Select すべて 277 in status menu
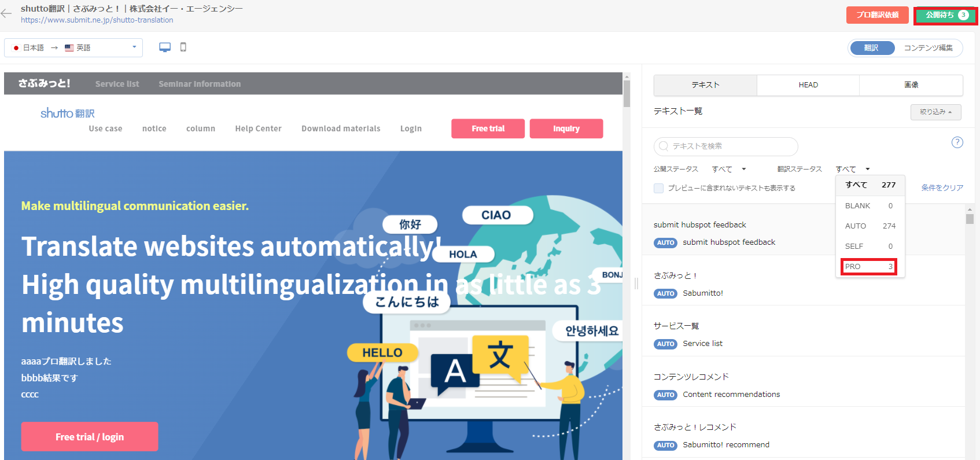 coord(870,185)
